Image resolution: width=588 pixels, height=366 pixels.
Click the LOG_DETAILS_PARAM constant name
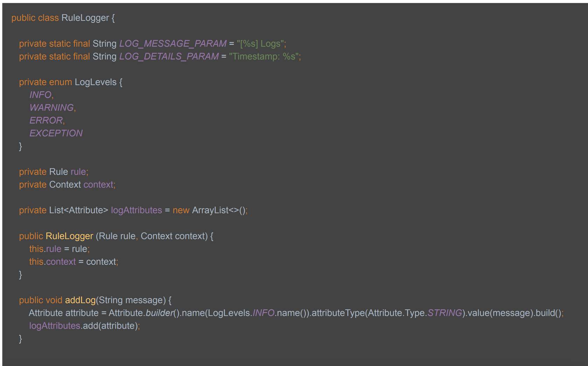coord(169,57)
